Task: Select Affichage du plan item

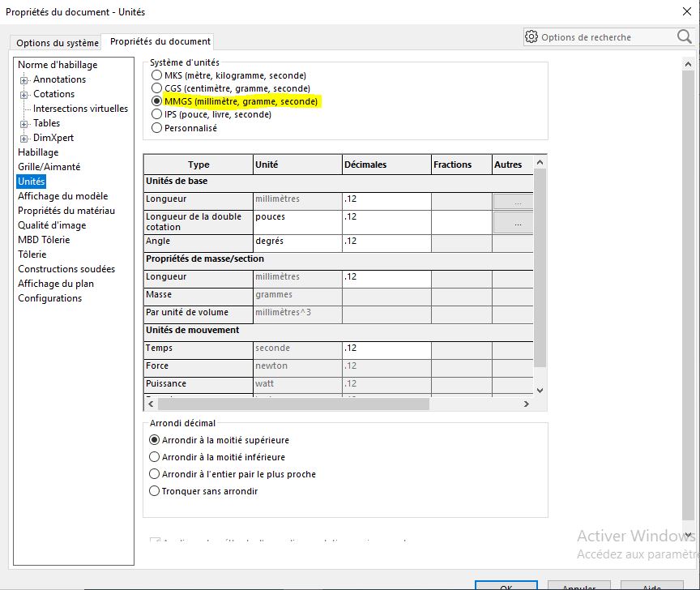Action: 56,284
